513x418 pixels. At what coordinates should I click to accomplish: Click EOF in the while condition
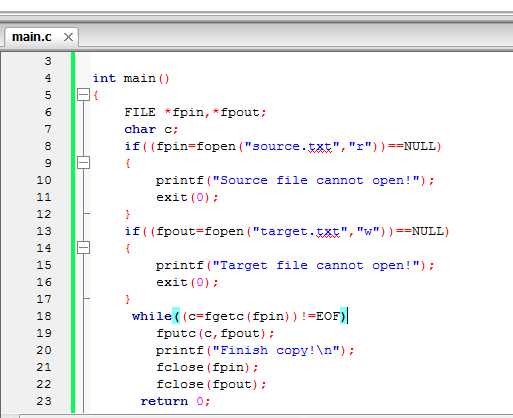point(328,316)
